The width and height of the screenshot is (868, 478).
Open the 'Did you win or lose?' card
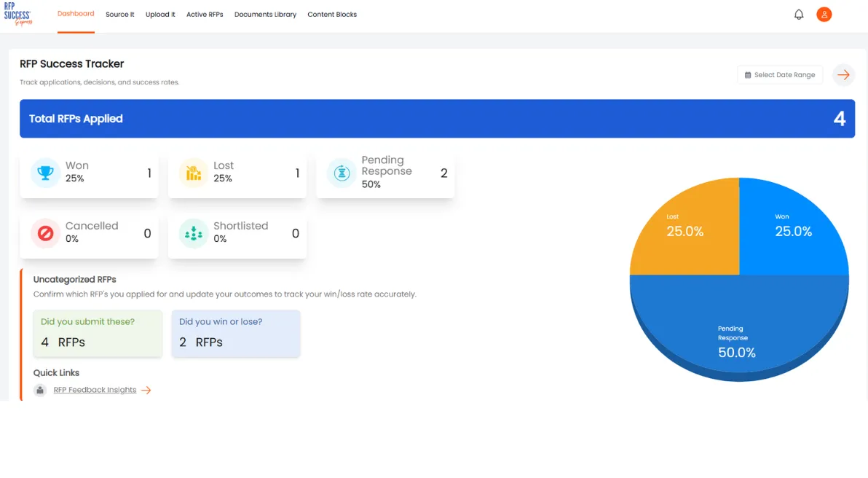[236, 333]
